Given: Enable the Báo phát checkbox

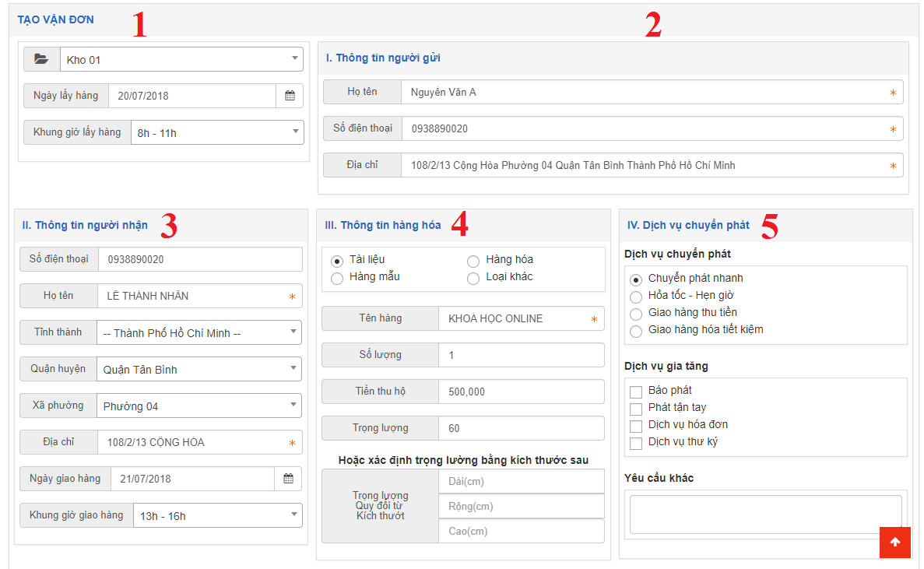Looking at the screenshot, I should pos(636,392).
